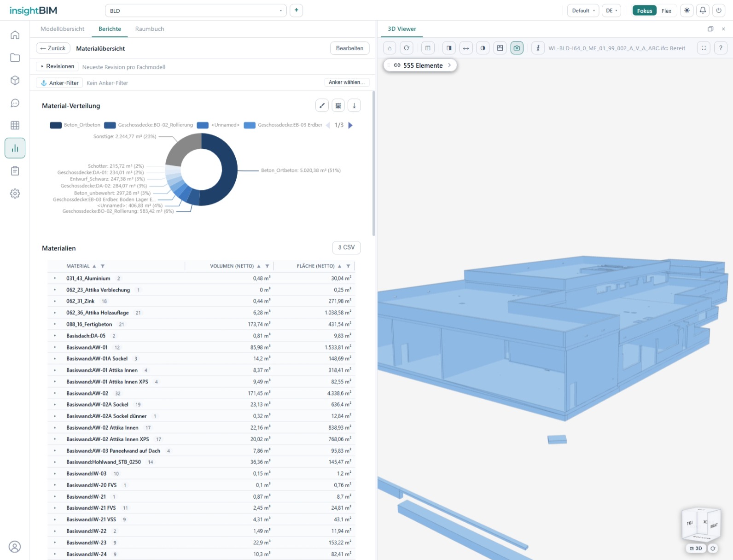Click the Zurück back button

click(53, 48)
